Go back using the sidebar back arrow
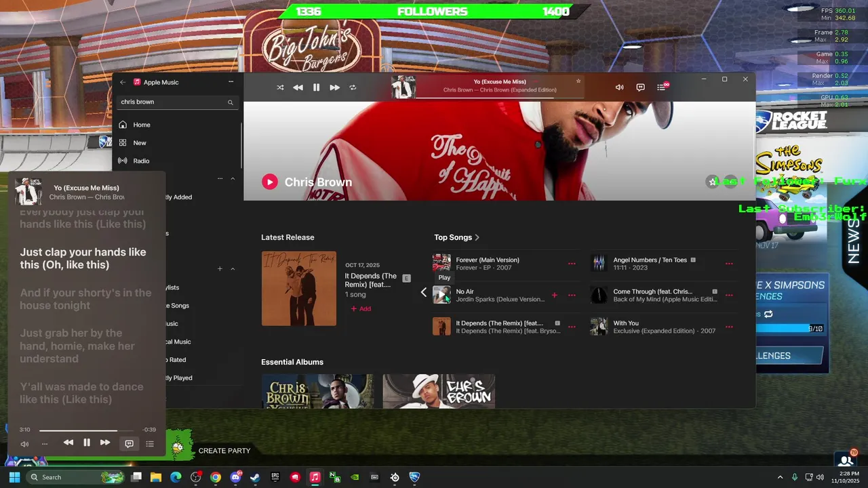Screen dimensions: 868x488 pyautogui.click(x=123, y=82)
